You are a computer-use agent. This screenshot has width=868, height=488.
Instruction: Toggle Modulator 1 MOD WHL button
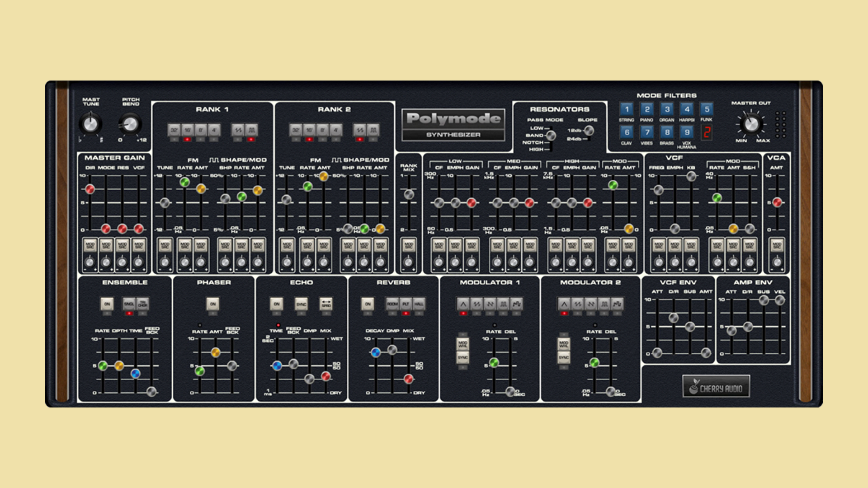point(462,344)
